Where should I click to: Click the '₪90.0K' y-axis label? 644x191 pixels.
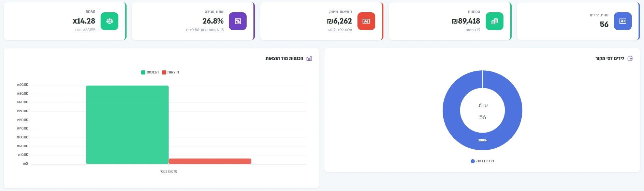click(x=23, y=85)
